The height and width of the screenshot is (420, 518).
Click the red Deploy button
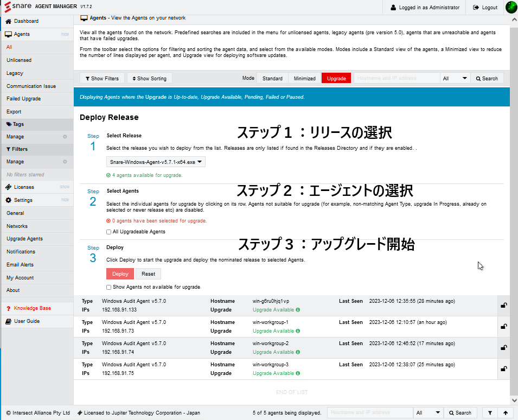point(120,274)
